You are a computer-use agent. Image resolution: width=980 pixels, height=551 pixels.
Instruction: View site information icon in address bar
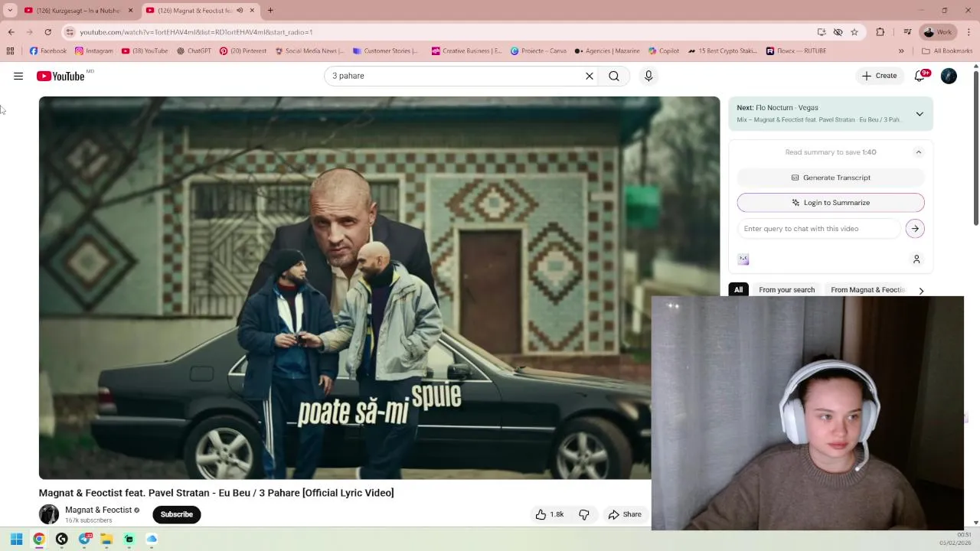tap(70, 32)
